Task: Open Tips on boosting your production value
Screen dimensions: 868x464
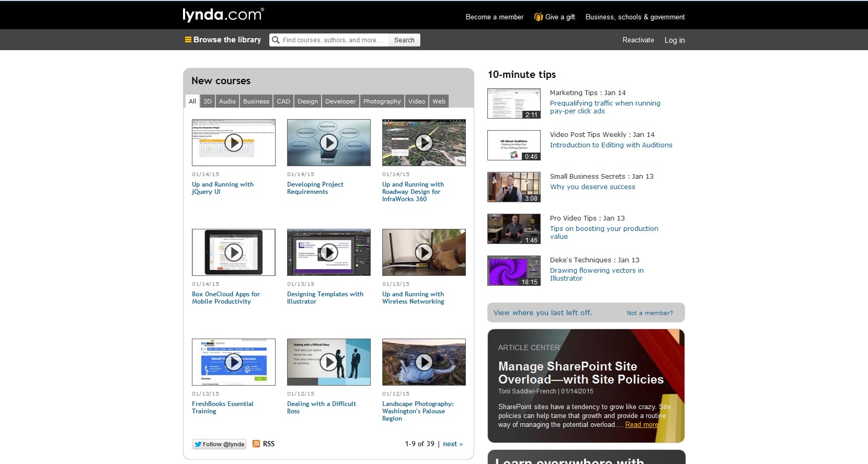Action: [604, 233]
